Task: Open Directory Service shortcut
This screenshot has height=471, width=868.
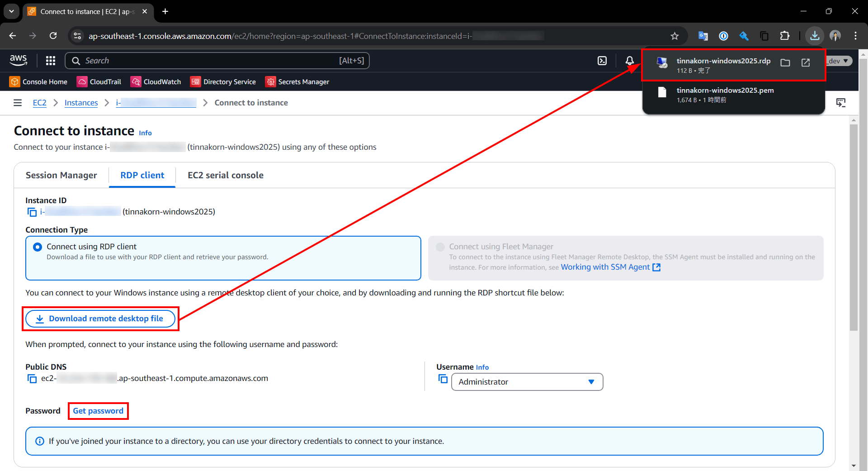Action: click(223, 82)
